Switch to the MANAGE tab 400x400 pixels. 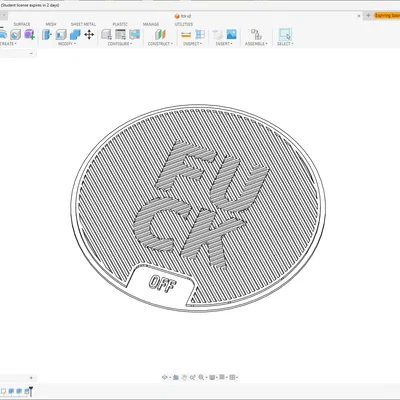(x=151, y=24)
